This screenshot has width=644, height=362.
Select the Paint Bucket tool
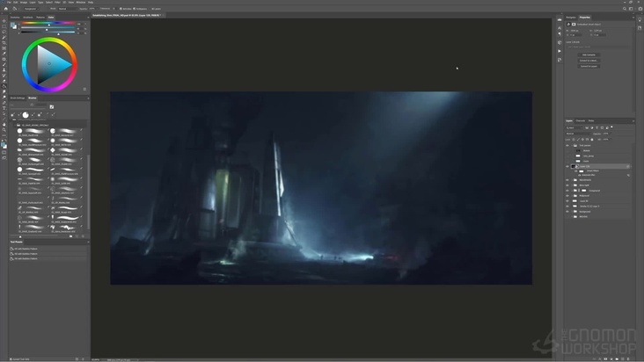pyautogui.click(x=4, y=86)
